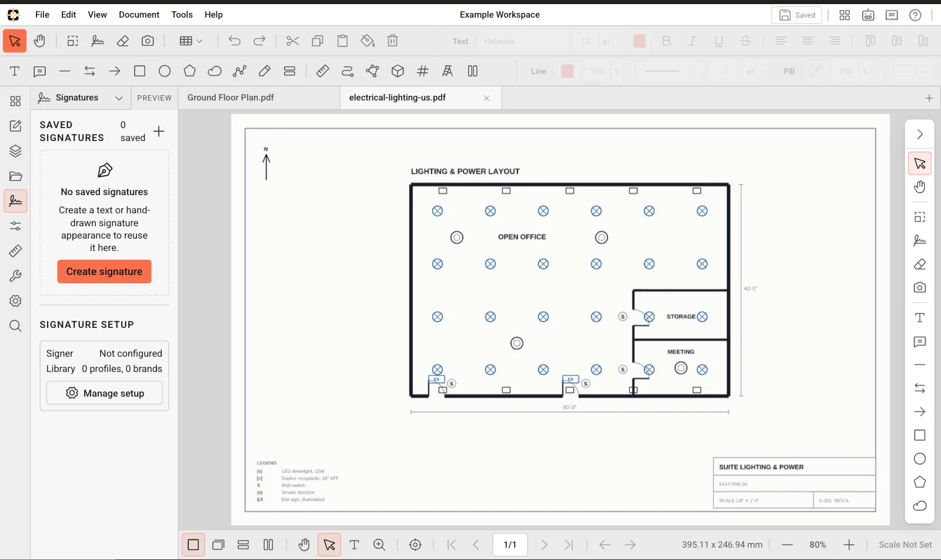
Task: Open the Document menu
Action: point(139,15)
